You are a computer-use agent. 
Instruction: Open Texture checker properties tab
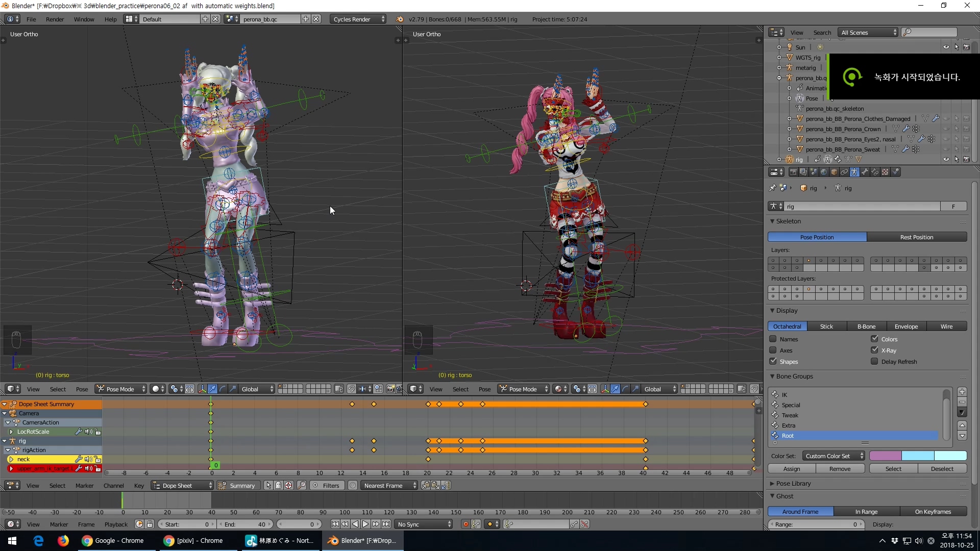point(885,172)
